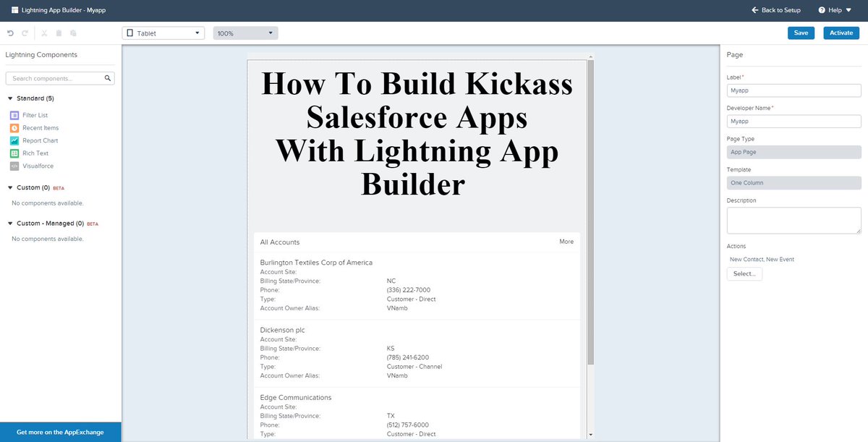Image resolution: width=868 pixels, height=442 pixels.
Task: Select the Recent Items component icon
Action: tap(14, 128)
